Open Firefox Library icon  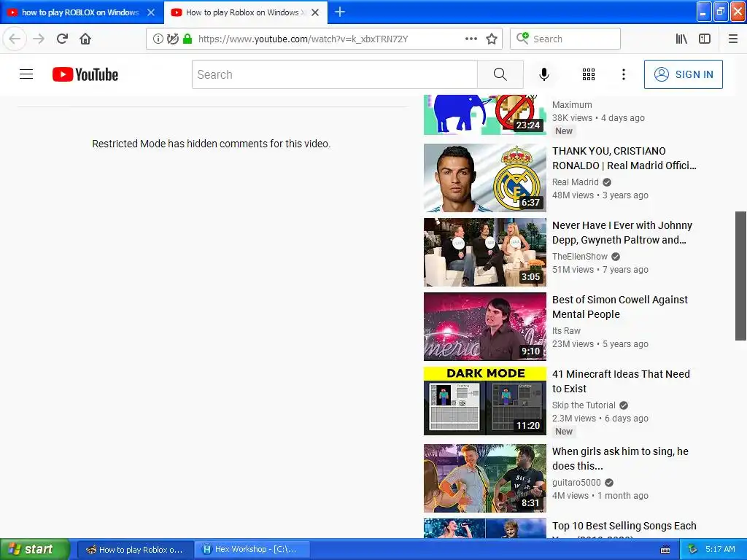coord(681,39)
